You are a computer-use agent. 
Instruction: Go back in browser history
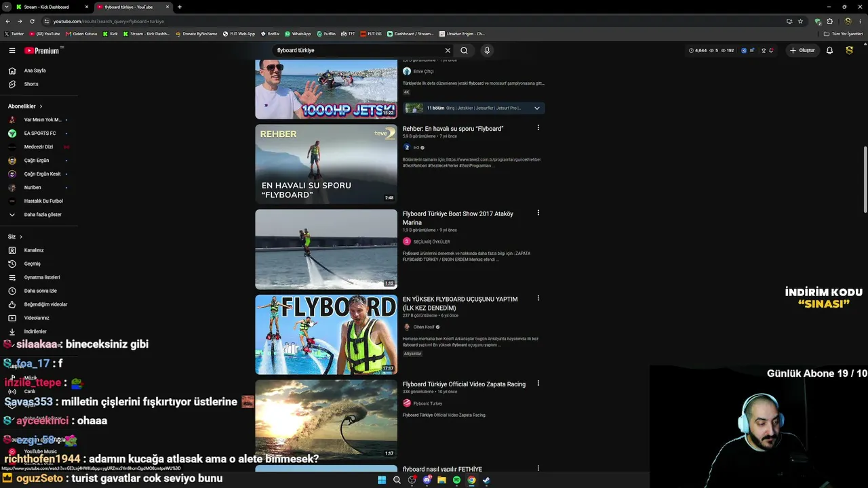pos(8,21)
